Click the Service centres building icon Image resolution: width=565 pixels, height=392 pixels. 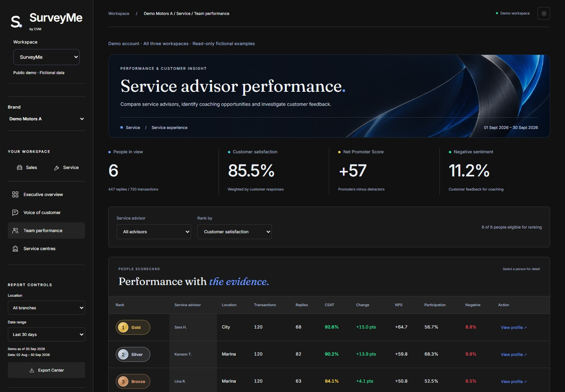pyautogui.click(x=15, y=249)
